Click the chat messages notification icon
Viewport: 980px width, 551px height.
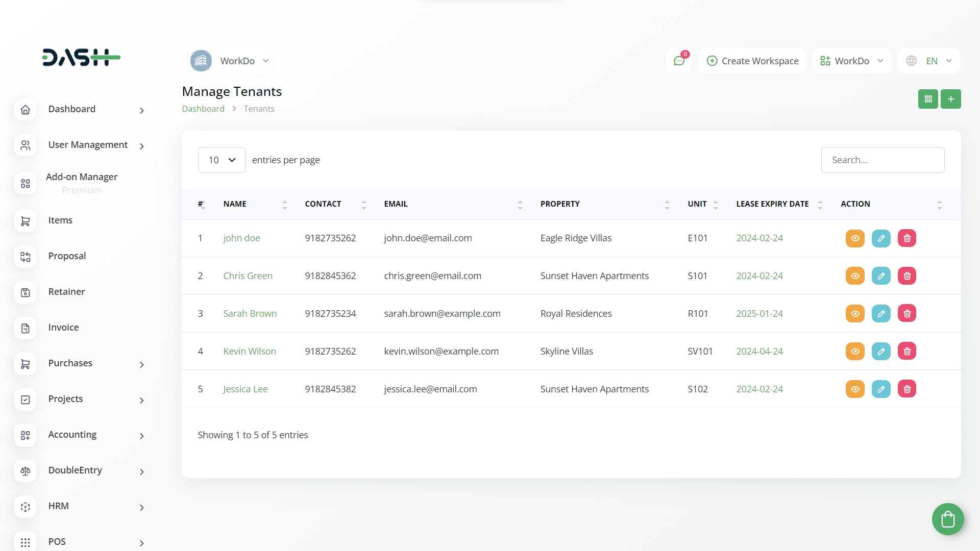click(679, 61)
